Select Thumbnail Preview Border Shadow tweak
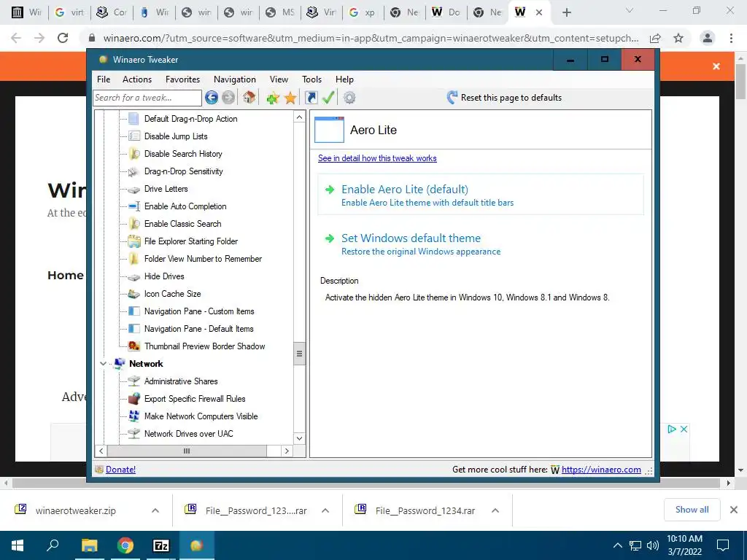Image resolution: width=747 pixels, height=560 pixels. point(204,346)
